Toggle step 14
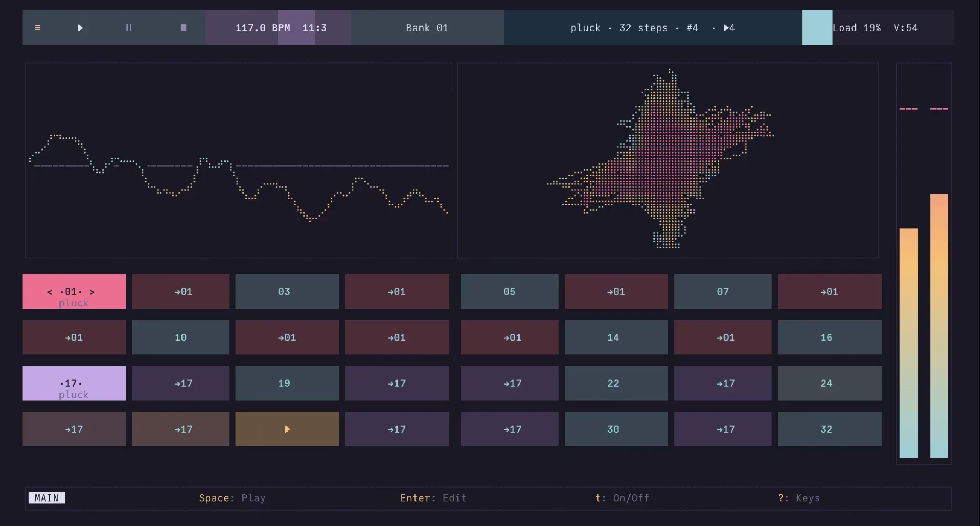980x526 pixels. coord(616,338)
